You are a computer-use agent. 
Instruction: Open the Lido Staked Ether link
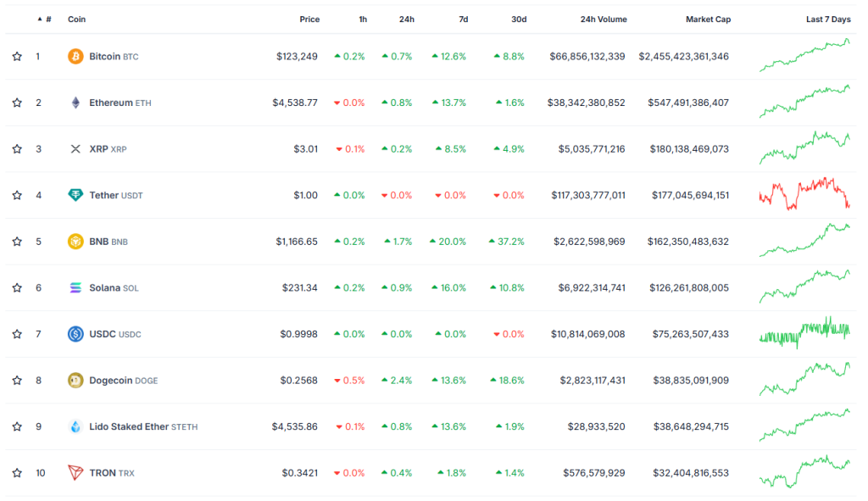(129, 426)
